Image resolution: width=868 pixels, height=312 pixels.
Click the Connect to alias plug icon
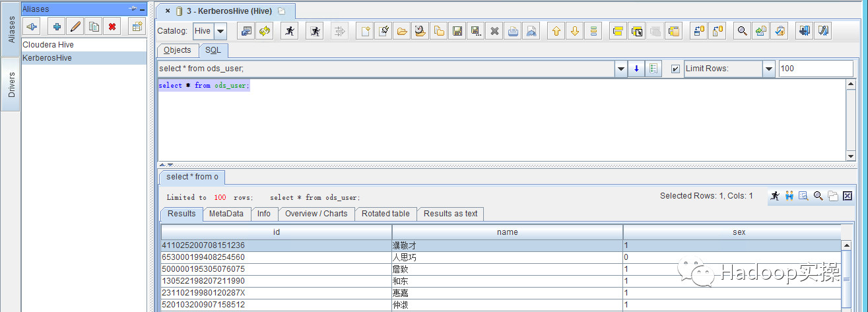point(32,26)
